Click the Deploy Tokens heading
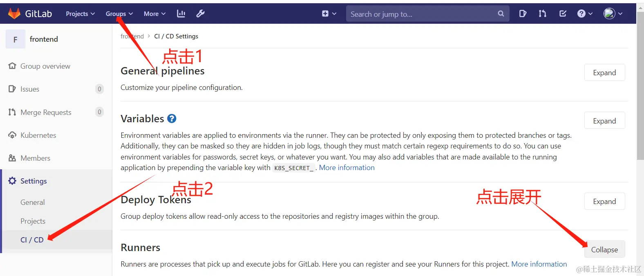Viewport: 644px width, 276px height. 156,200
